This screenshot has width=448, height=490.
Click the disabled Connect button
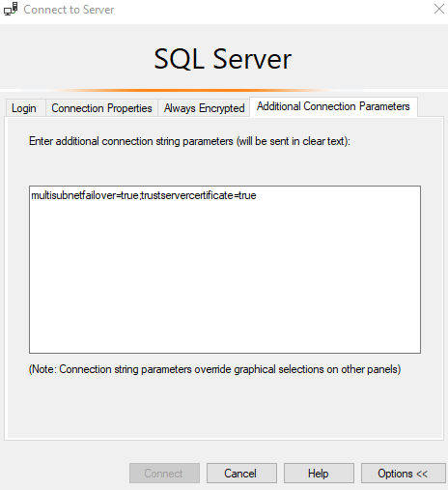pos(164,474)
